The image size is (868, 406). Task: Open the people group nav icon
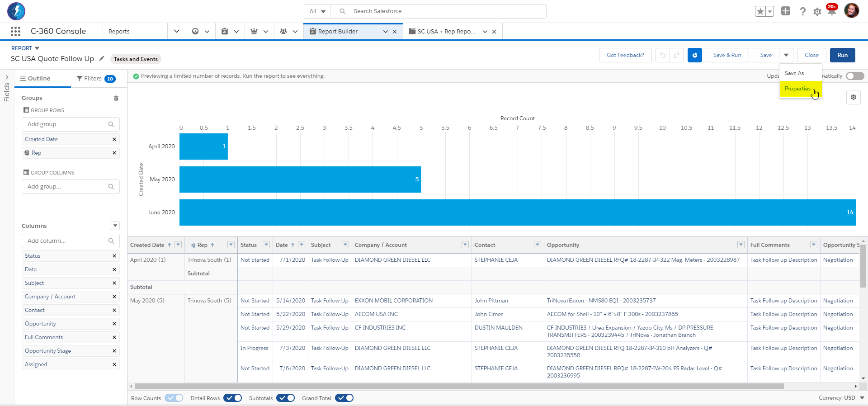[283, 31]
